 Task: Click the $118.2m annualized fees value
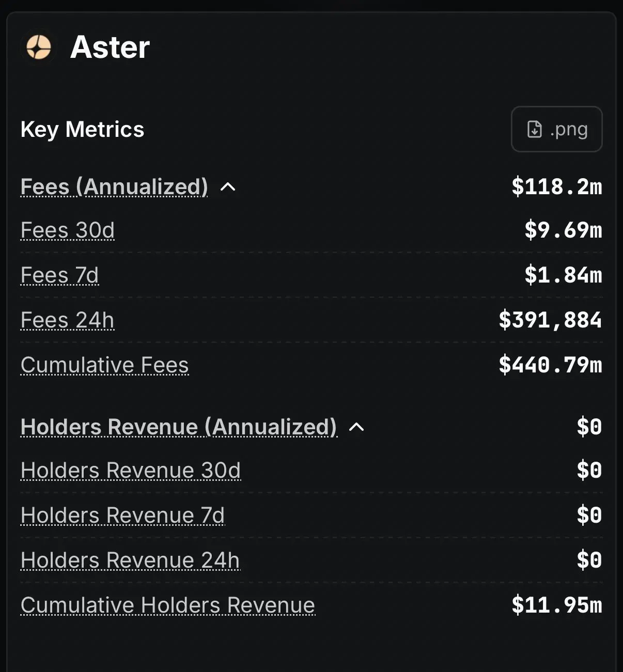[556, 187]
